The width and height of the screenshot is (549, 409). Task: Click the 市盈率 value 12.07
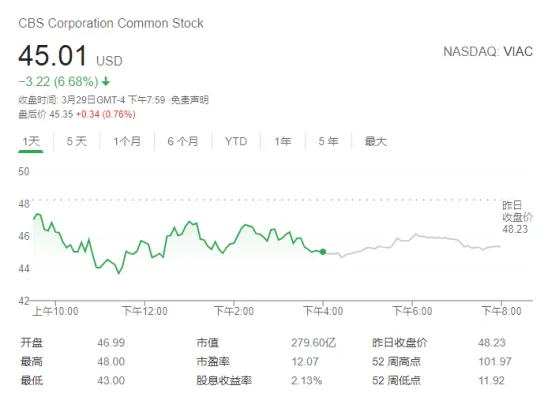click(305, 361)
